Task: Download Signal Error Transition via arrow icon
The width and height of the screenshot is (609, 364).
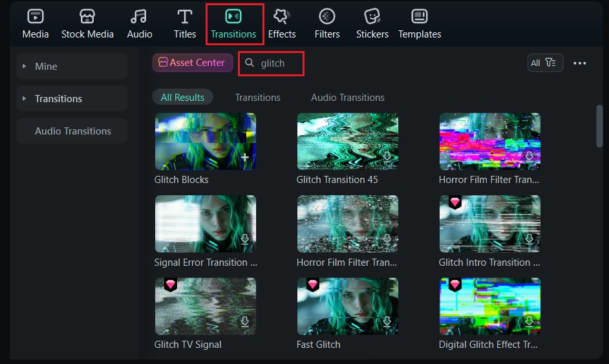Action: [244, 239]
